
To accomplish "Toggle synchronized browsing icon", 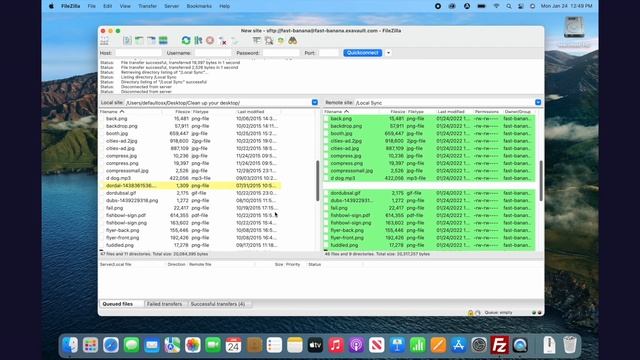I will [280, 40].
